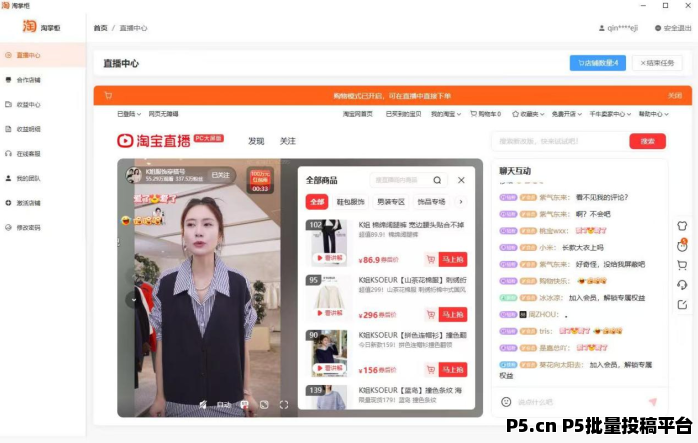
Task: Close the 全部商品 product panel
Action: click(461, 180)
